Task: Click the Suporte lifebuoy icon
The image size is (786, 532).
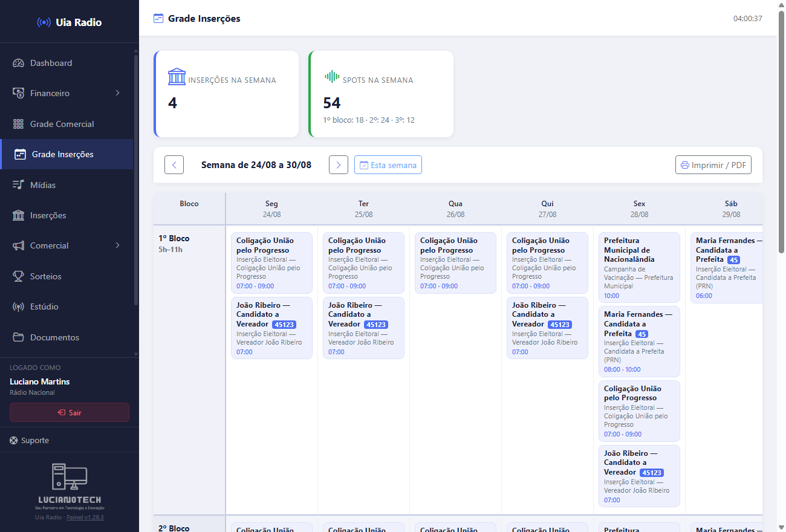Action: point(14,441)
